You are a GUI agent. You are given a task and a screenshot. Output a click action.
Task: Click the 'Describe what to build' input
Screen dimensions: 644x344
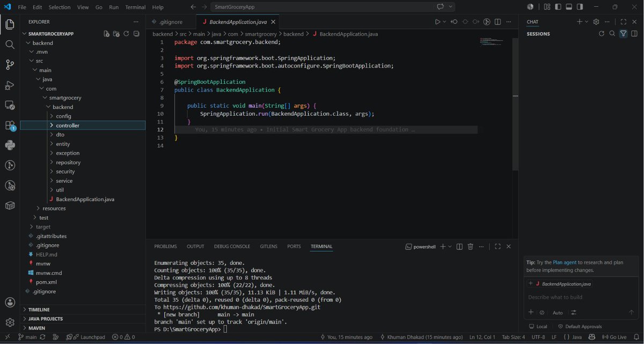tap(581, 297)
